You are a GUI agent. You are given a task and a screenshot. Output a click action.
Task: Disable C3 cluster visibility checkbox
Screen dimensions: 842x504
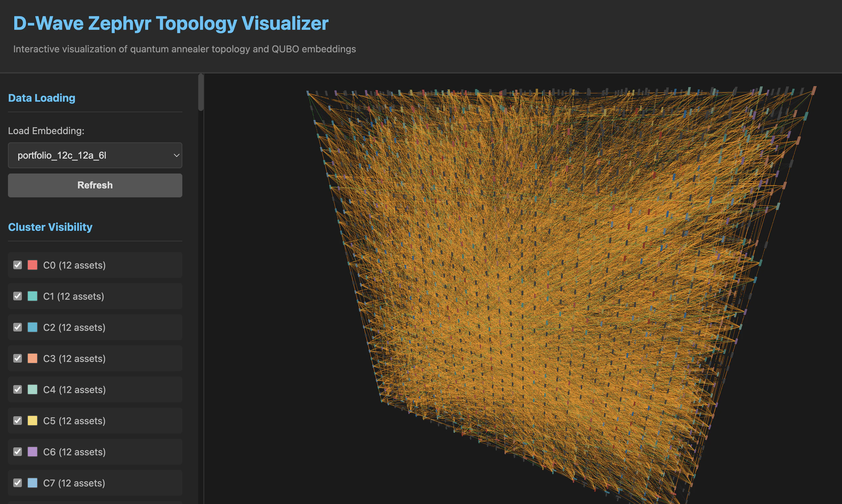tap(18, 358)
